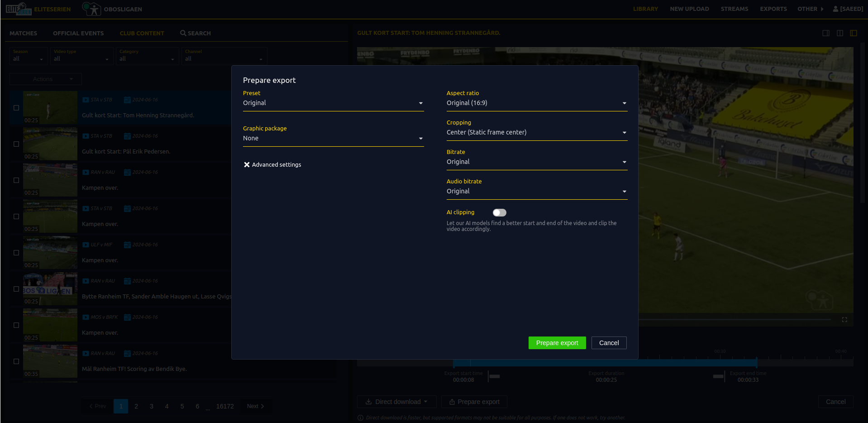
Task: Select the split two-pane layout icon
Action: click(x=839, y=33)
